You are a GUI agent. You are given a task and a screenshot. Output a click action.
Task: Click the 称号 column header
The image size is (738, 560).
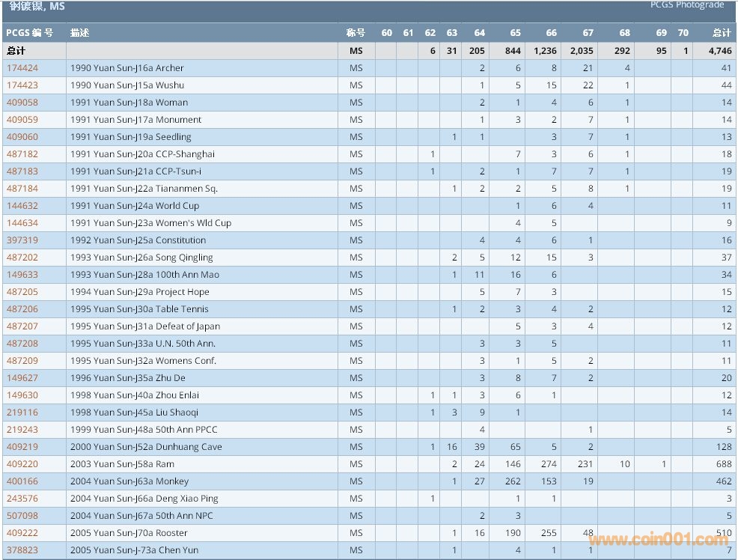click(356, 33)
